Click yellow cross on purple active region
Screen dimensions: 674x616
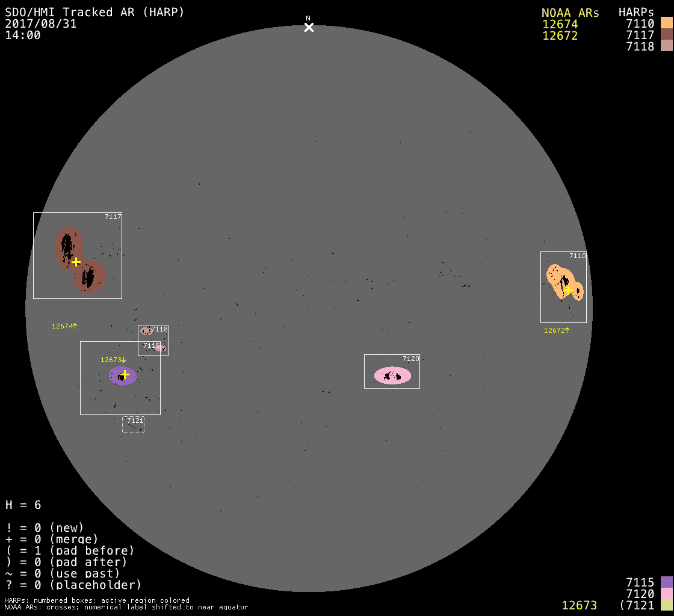pyautogui.click(x=125, y=374)
